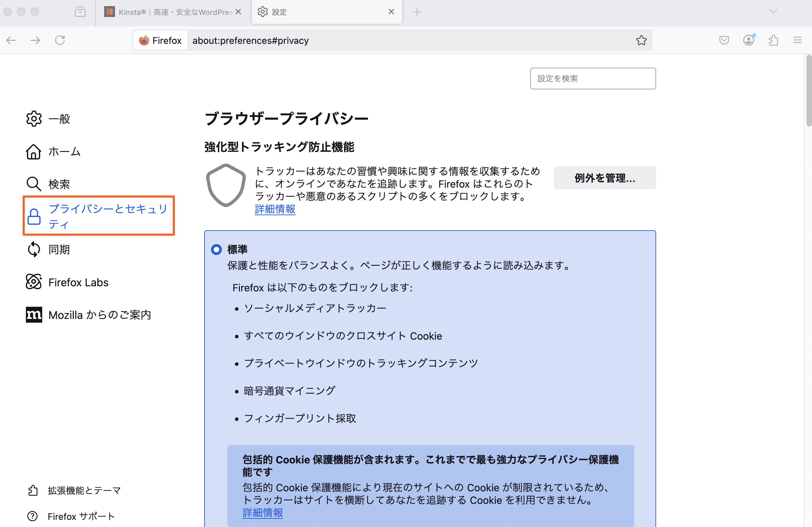Open the Firefox Labs section
The height and width of the screenshot is (527, 812).
(x=78, y=282)
